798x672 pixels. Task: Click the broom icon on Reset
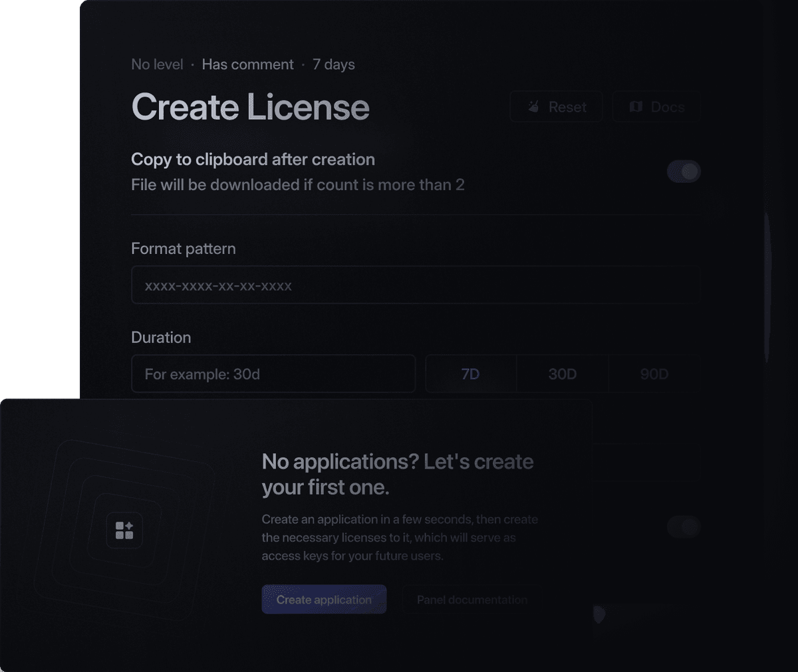[533, 107]
